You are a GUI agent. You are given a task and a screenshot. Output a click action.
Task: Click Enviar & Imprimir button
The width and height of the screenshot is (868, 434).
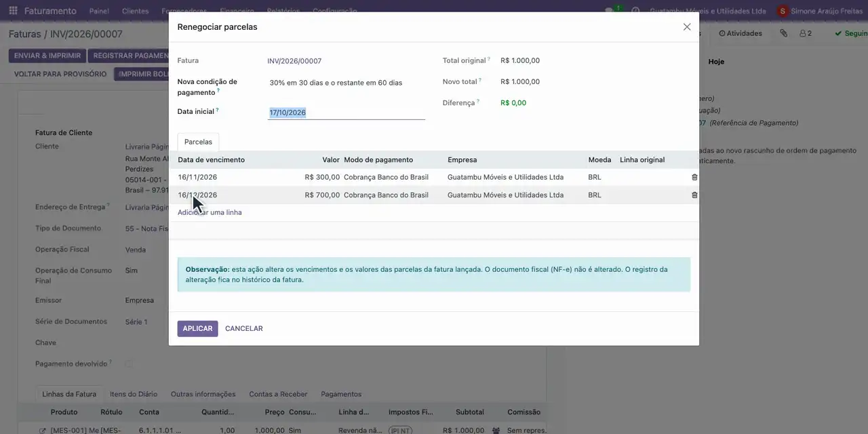point(47,56)
